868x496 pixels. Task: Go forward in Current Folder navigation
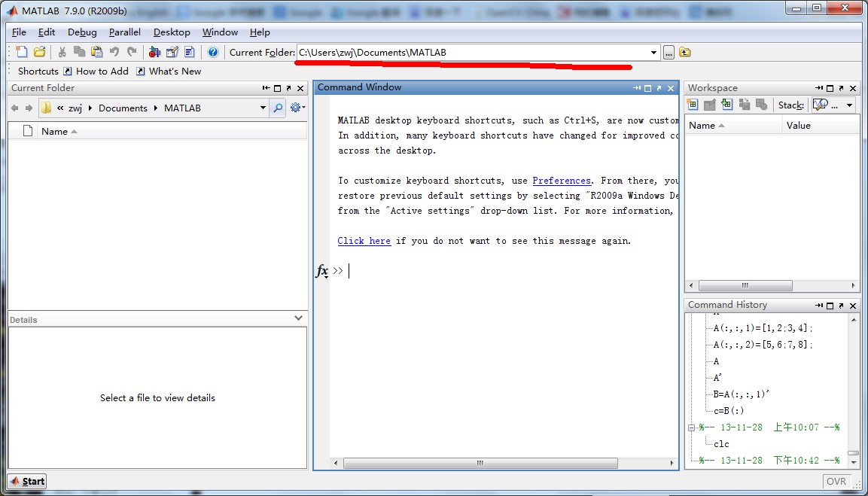click(29, 108)
